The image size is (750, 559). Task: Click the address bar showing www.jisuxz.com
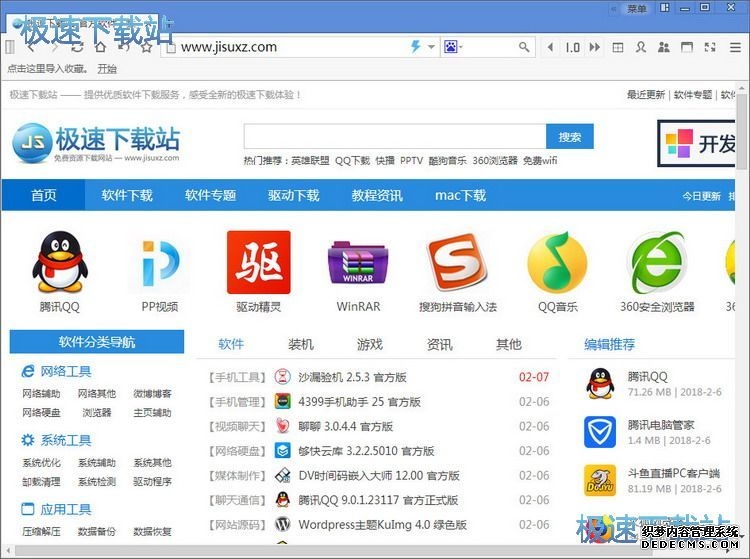tap(287, 47)
